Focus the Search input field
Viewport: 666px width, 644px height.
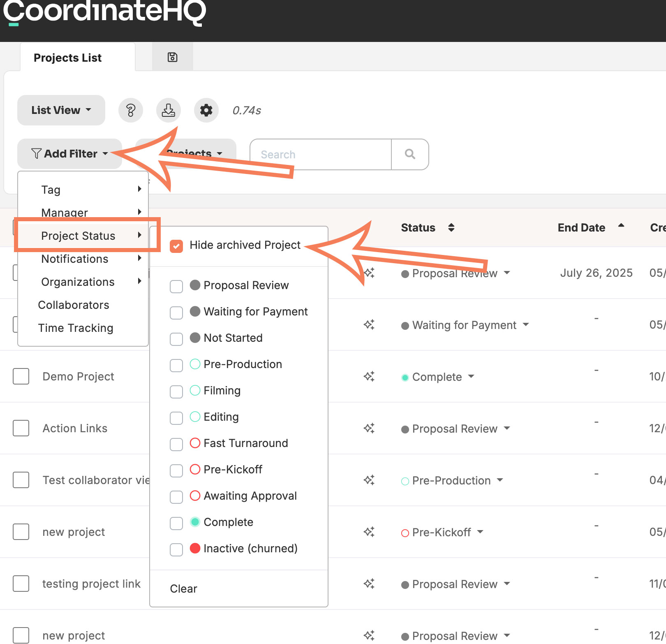coord(320,154)
